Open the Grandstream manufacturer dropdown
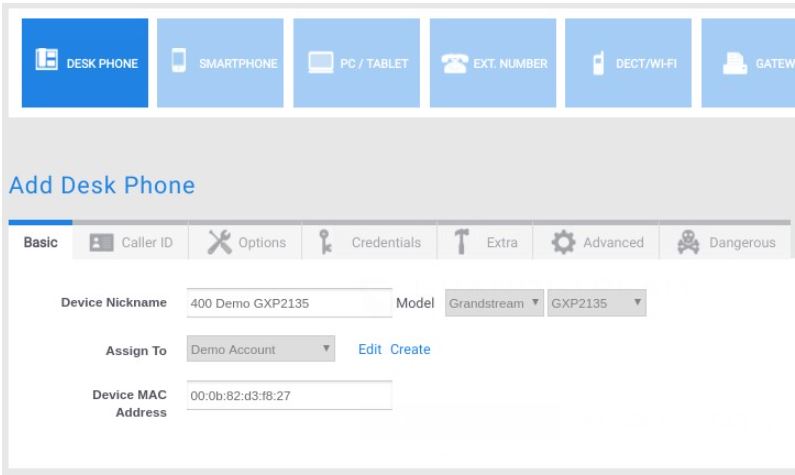The height and width of the screenshot is (475, 795). coord(494,303)
